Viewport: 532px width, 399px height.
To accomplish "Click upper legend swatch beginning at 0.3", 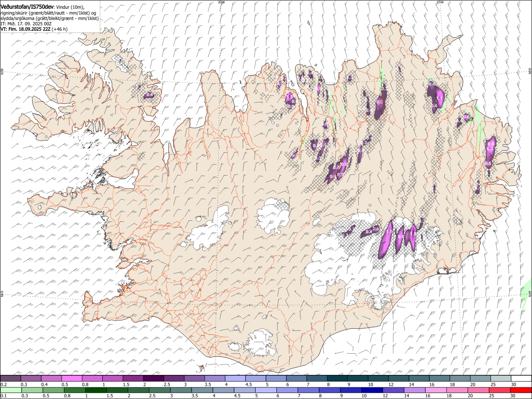I will (x=31, y=378).
